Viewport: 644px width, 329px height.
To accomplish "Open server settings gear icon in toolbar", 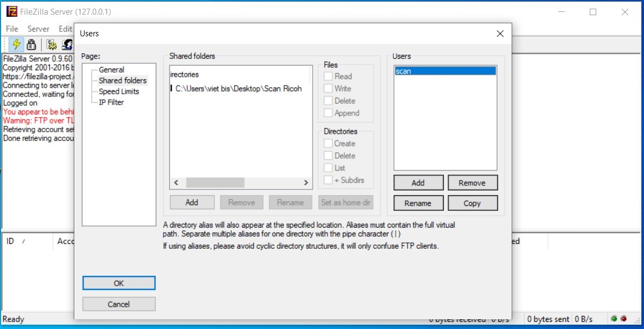I will click(x=52, y=44).
